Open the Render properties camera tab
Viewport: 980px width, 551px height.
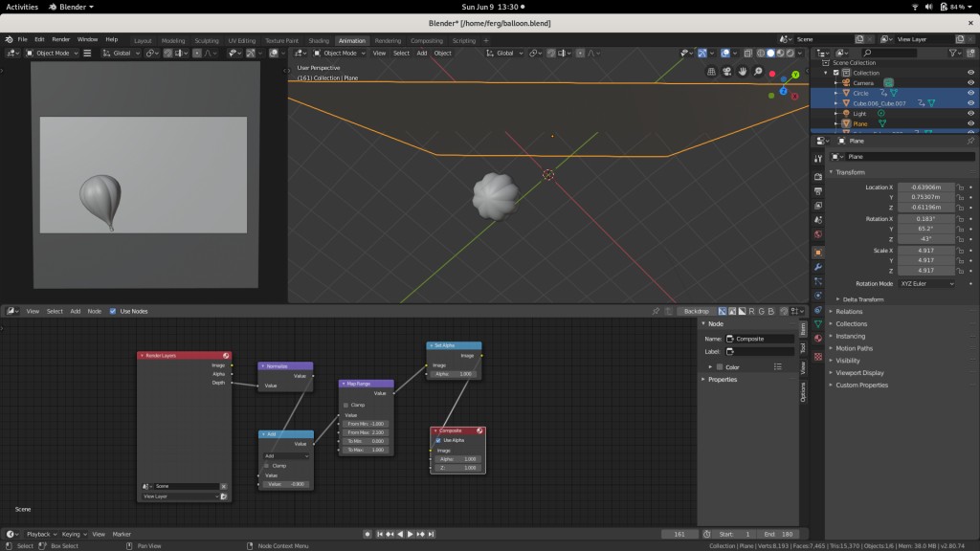tap(818, 176)
